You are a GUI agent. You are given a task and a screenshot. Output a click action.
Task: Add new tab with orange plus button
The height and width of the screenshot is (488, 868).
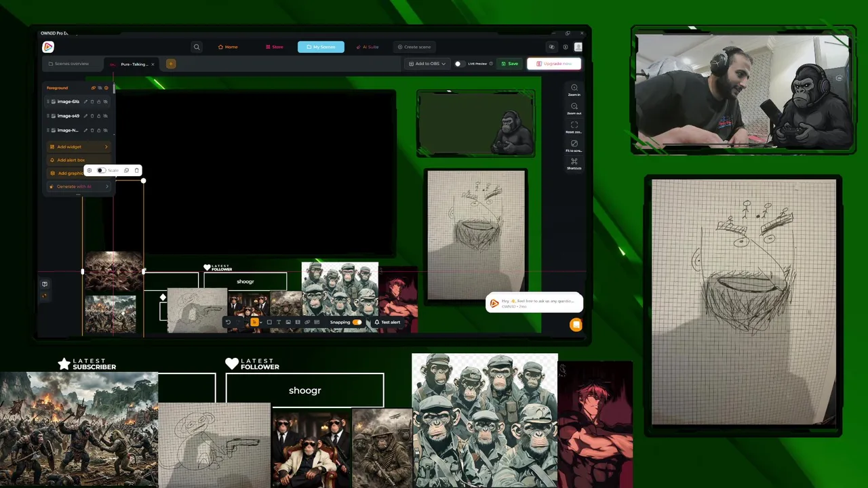coord(171,64)
